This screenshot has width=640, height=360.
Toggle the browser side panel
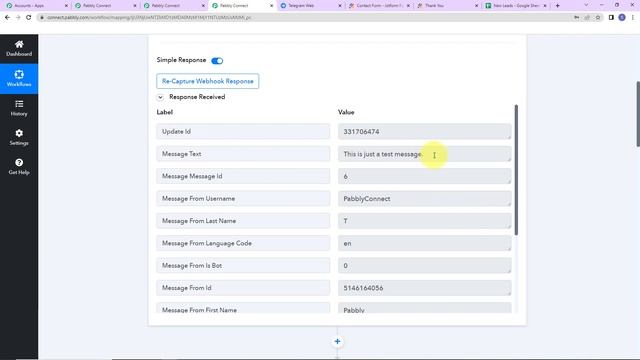pos(611,18)
